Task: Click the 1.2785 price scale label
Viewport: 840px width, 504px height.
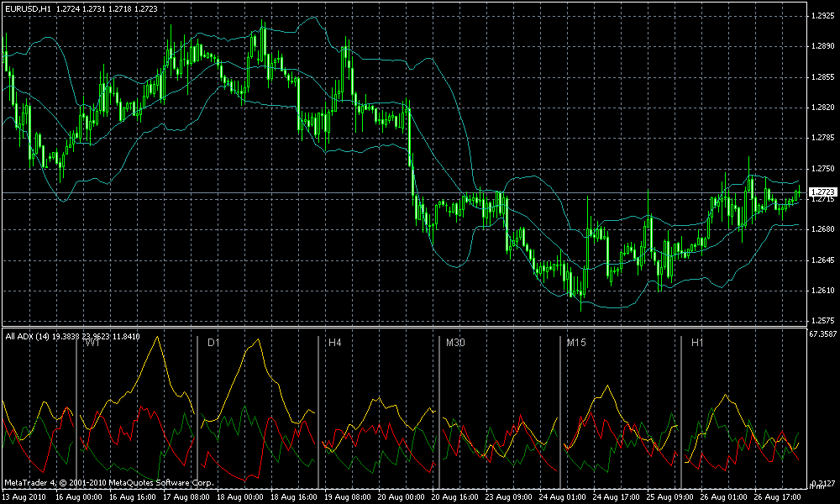Action: tap(824, 139)
